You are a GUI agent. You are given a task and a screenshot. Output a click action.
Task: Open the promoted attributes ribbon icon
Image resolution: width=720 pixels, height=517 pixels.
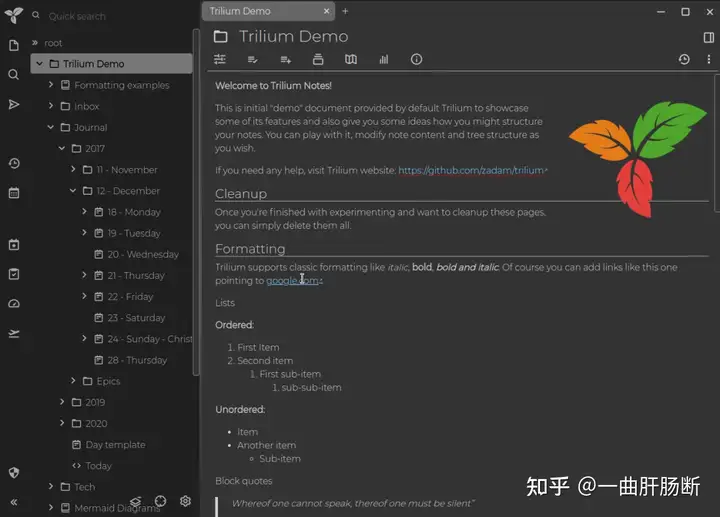pos(253,59)
